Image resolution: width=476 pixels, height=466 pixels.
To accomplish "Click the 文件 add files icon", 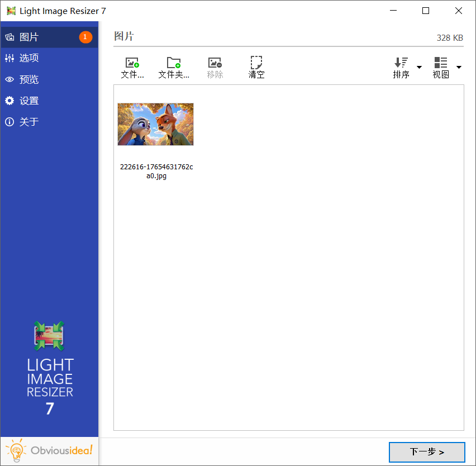I will [x=132, y=63].
